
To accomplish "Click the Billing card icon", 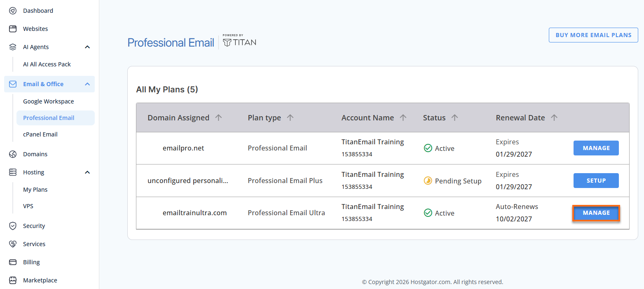I will 13,262.
